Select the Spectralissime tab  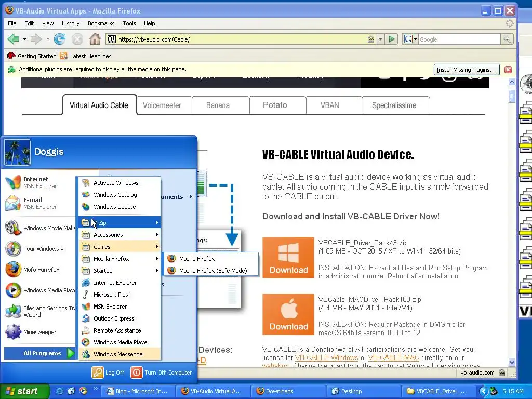pos(396,105)
